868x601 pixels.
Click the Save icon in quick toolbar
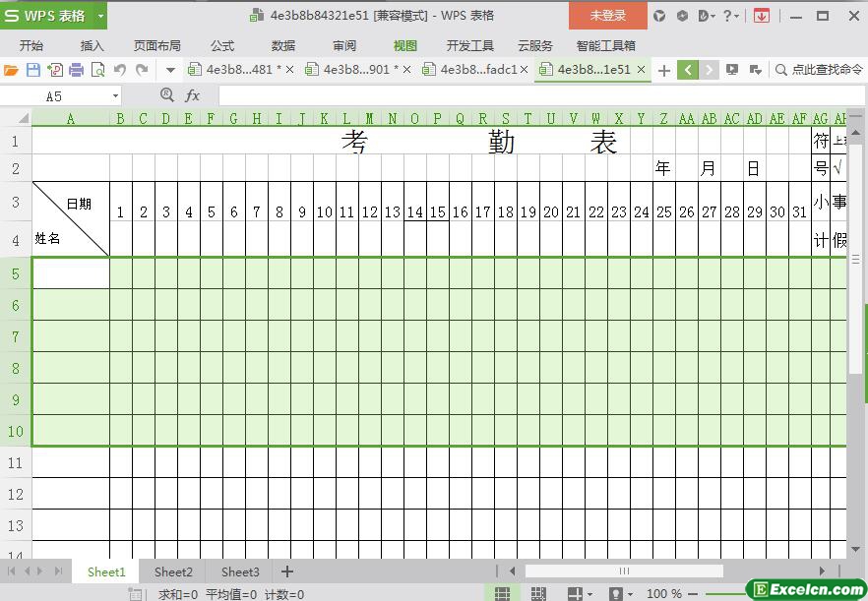[x=33, y=70]
